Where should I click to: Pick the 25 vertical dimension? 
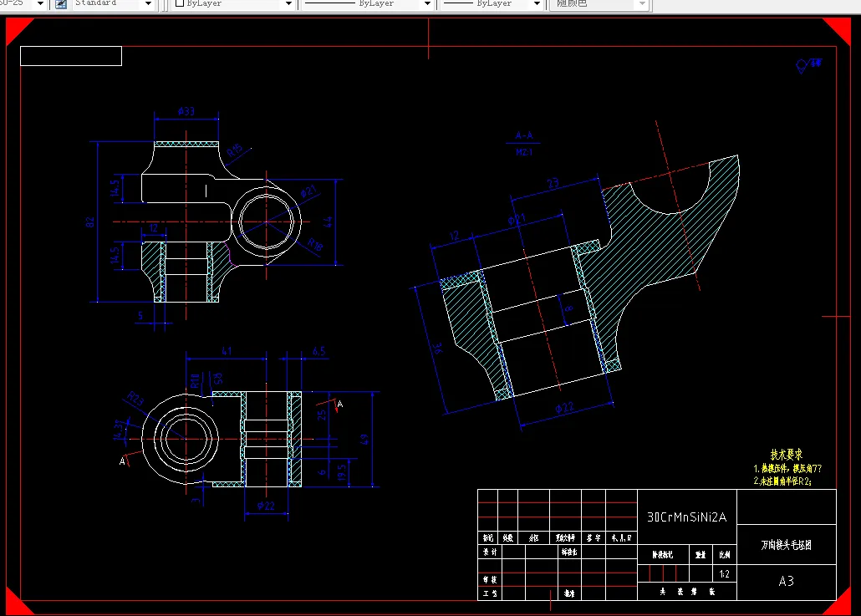tap(322, 415)
